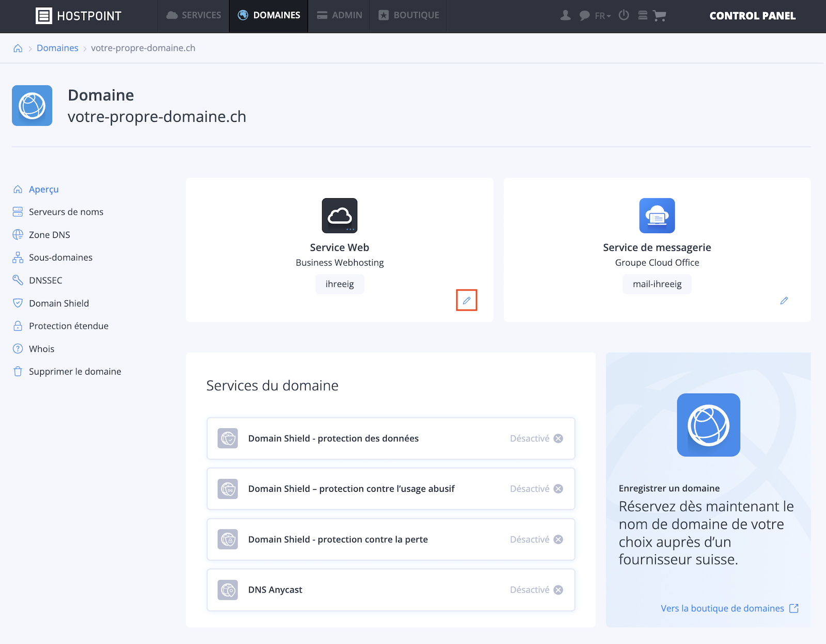Screen dimensions: 826x644
Task: Open the Boutique menu
Action: [x=408, y=15]
